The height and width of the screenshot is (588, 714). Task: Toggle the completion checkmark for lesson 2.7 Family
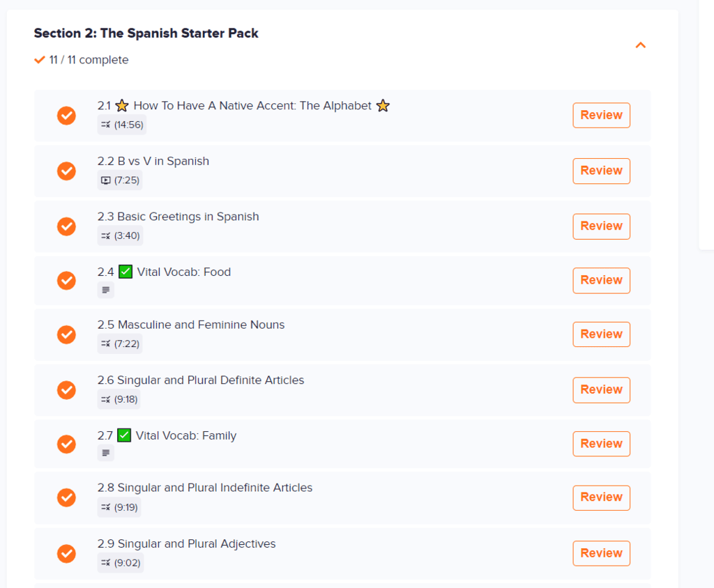coord(66,444)
